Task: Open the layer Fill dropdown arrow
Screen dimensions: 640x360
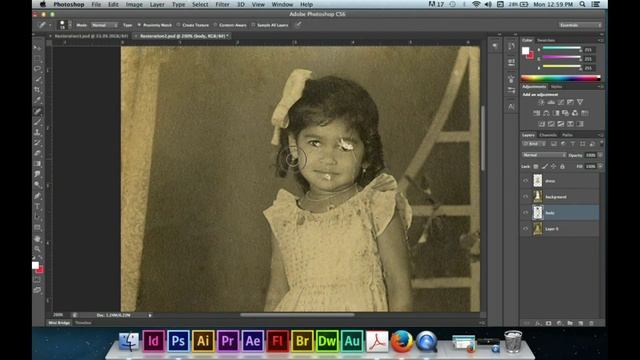Action: click(x=600, y=167)
